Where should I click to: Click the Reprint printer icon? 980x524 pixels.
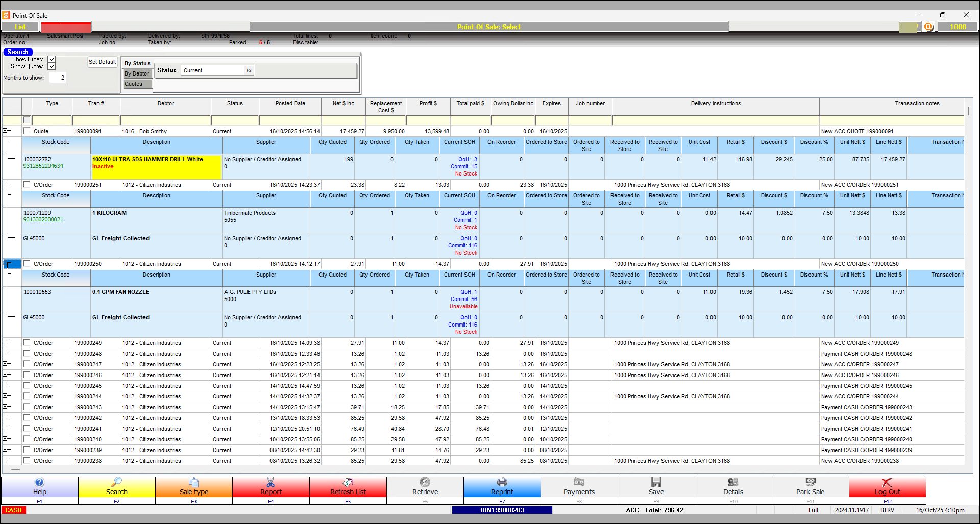(502, 482)
